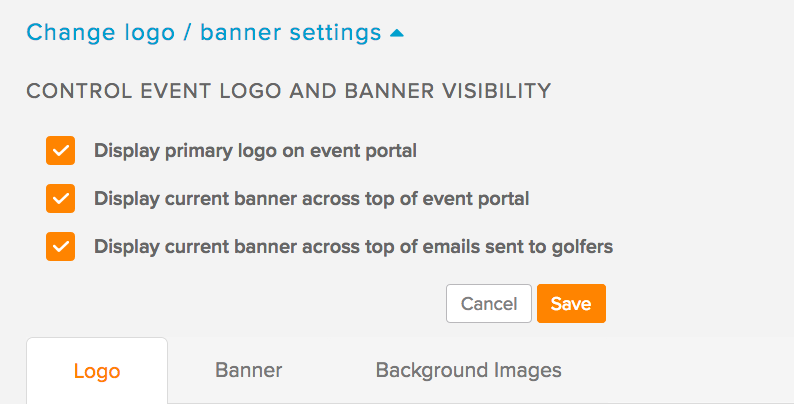
Task: Save the logo and banner visibility settings
Action: (x=571, y=303)
